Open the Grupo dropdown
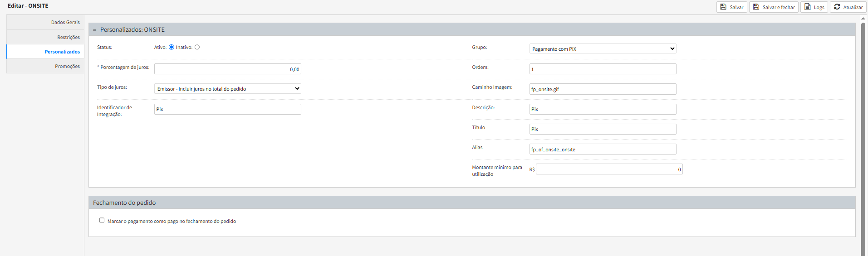The height and width of the screenshot is (256, 868). point(603,48)
